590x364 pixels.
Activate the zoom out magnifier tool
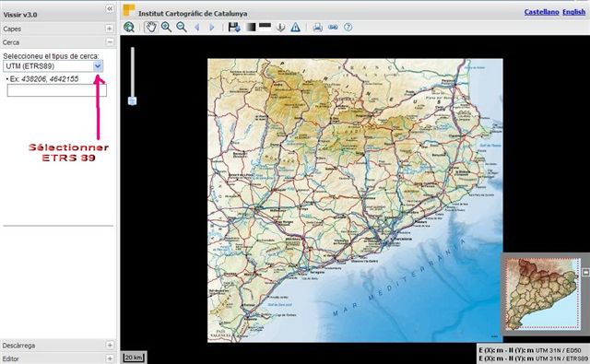(182, 27)
